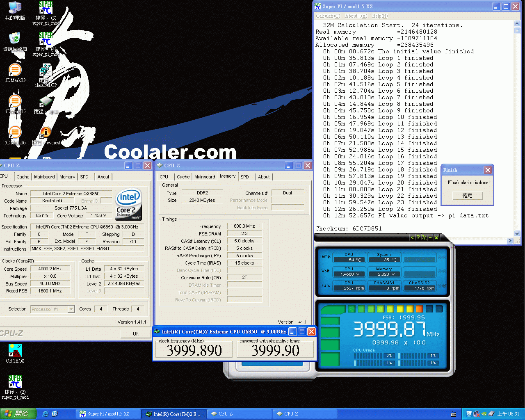Viewport: 525px width, 420px height.
Task: Click Super PI title bar icon
Action: pyautogui.click(x=318, y=6)
